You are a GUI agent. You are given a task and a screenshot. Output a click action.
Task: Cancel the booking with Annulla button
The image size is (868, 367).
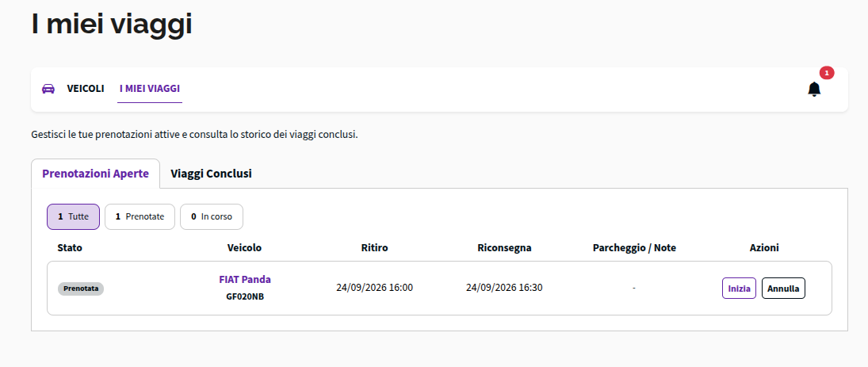(x=783, y=289)
